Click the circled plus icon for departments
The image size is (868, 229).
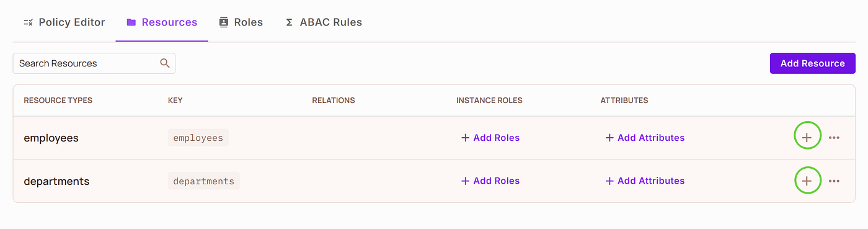coord(807,181)
